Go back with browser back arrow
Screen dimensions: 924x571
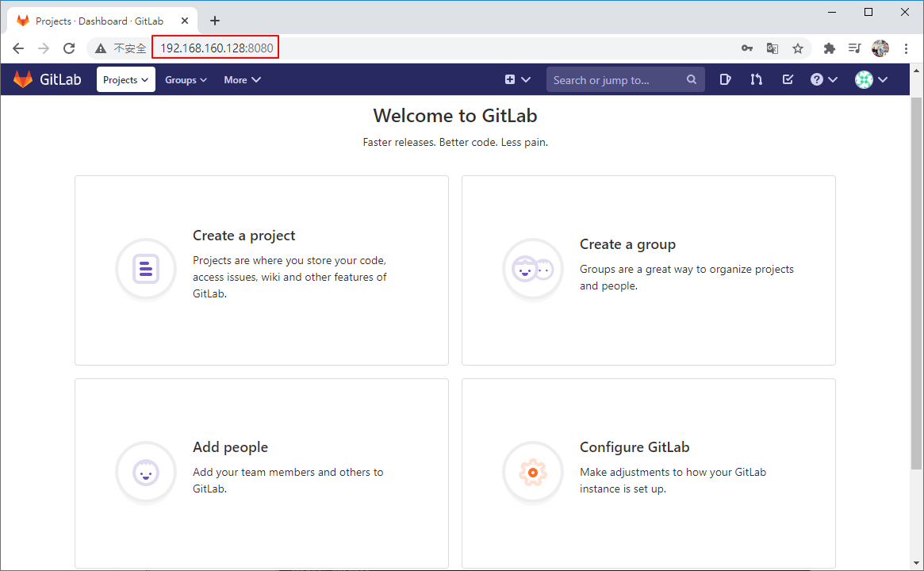click(x=18, y=48)
